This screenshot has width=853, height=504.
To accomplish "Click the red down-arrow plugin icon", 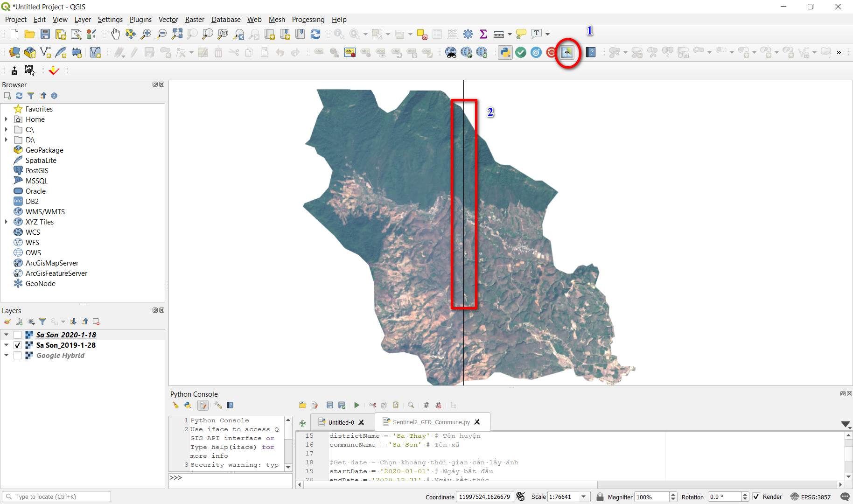I will click(54, 70).
